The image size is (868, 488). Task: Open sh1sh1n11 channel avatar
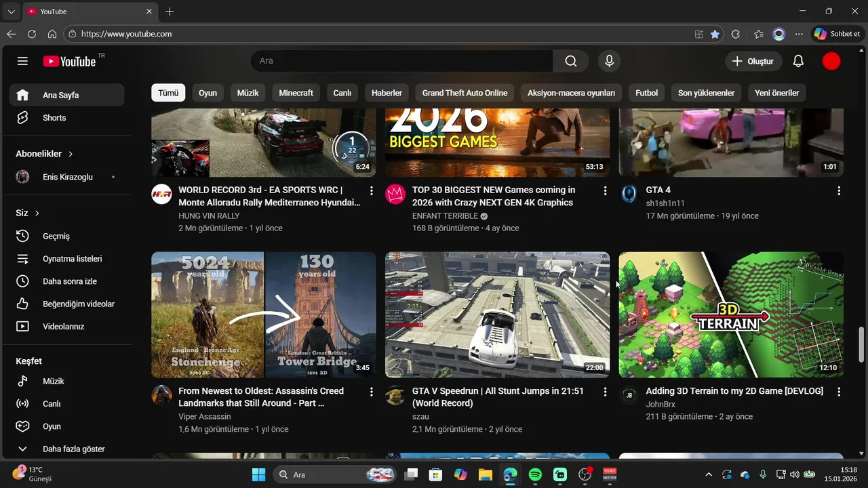[x=629, y=194]
